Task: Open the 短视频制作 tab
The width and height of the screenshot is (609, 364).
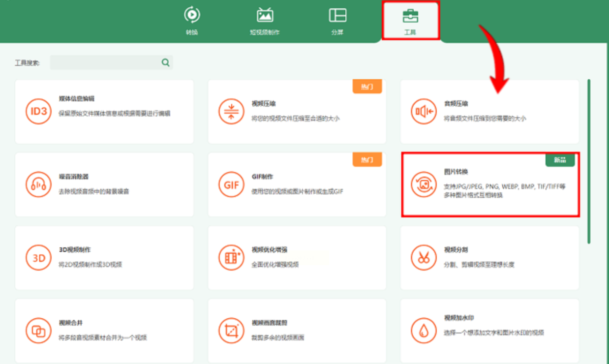Action: coord(265,21)
